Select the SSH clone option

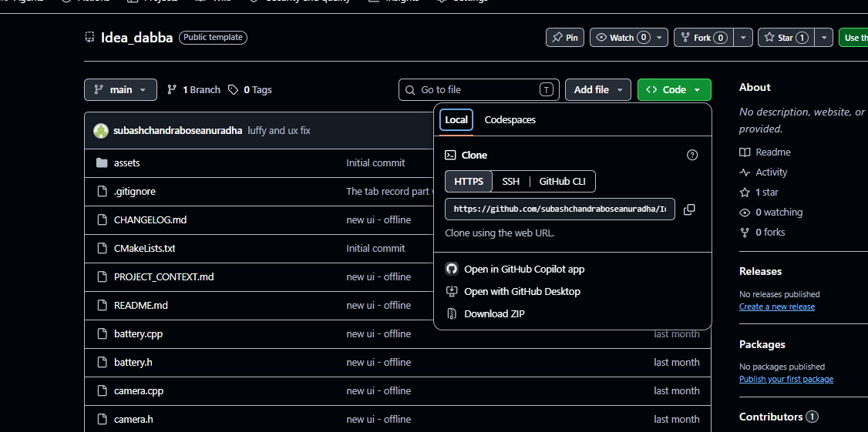point(510,182)
